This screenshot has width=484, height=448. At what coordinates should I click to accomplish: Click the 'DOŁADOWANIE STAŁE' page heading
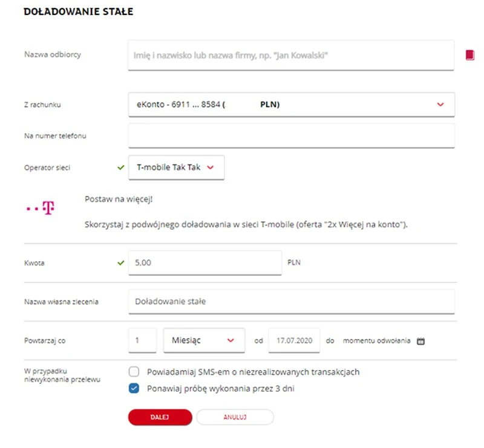click(x=78, y=11)
